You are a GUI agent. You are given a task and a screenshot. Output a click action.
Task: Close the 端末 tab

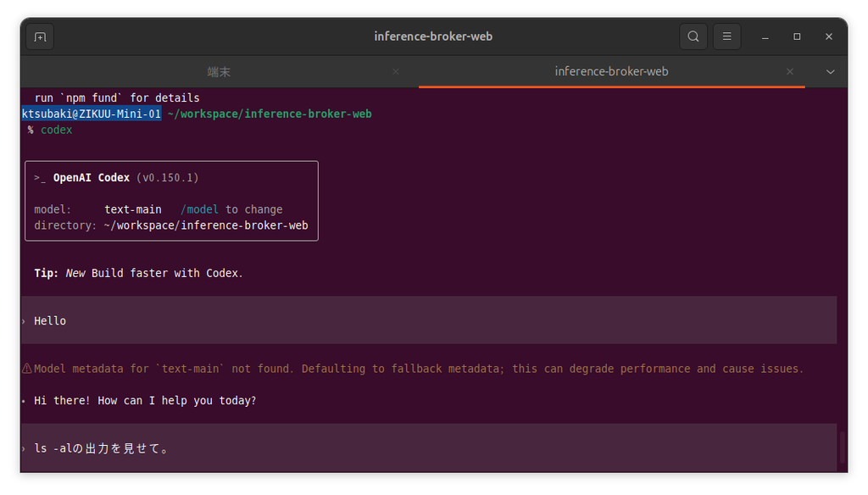[x=396, y=71]
